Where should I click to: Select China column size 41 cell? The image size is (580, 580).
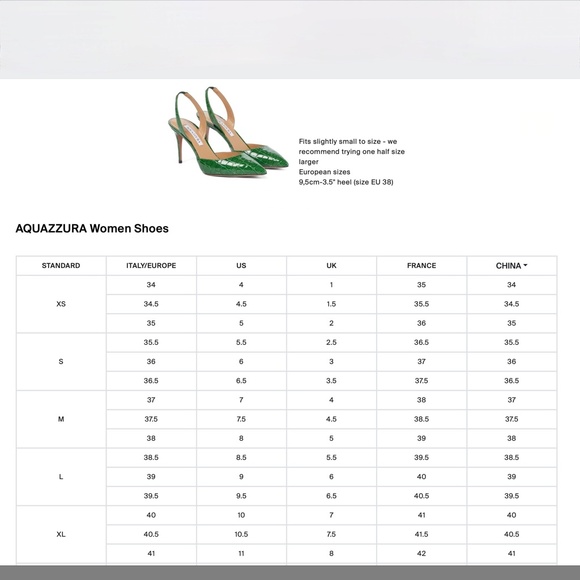click(x=512, y=554)
